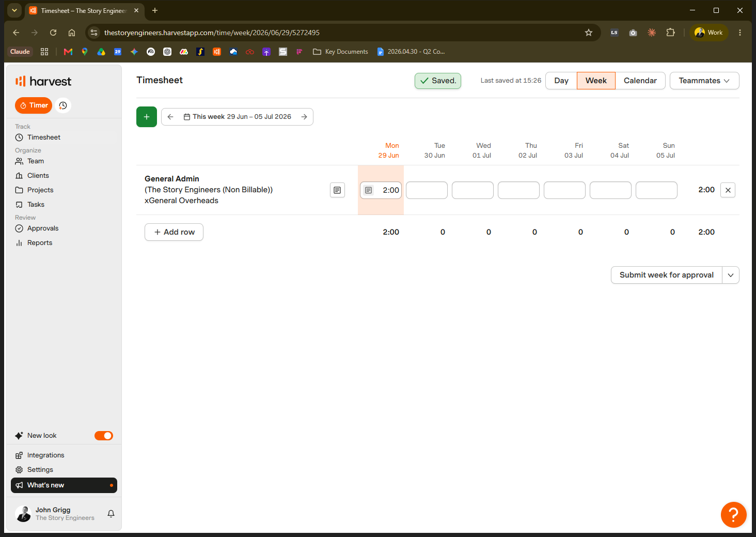Open the recent timers history icon
Viewport: 756px width, 537px height.
point(63,105)
